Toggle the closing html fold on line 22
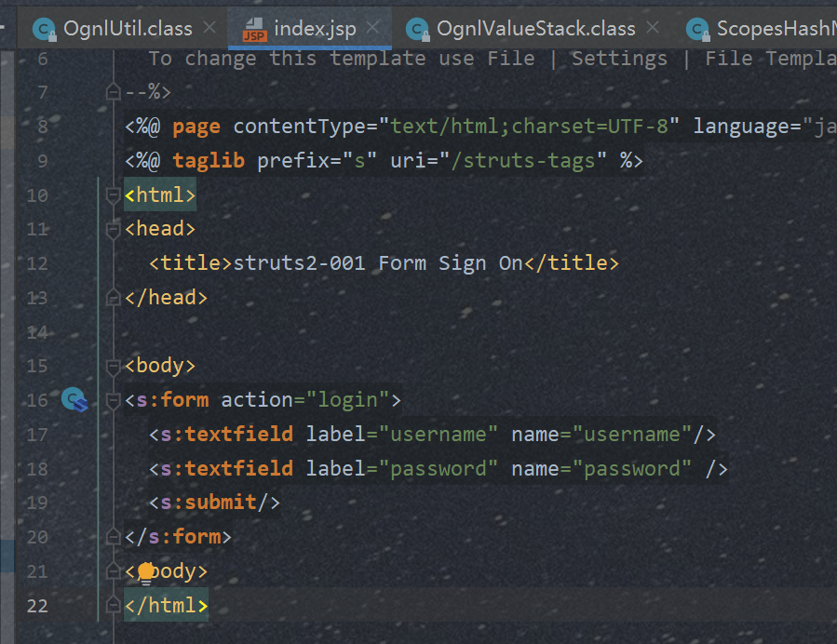The image size is (837, 644). click(114, 605)
